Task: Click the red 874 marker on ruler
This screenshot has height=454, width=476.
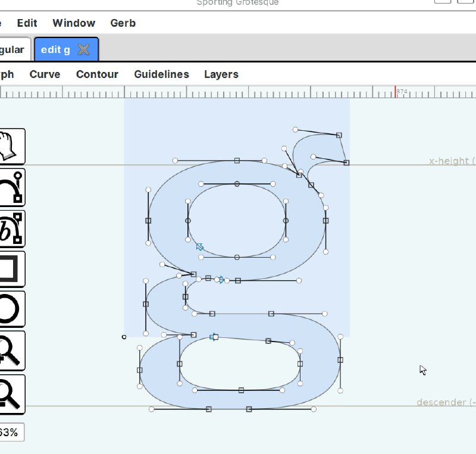Action: [x=396, y=92]
